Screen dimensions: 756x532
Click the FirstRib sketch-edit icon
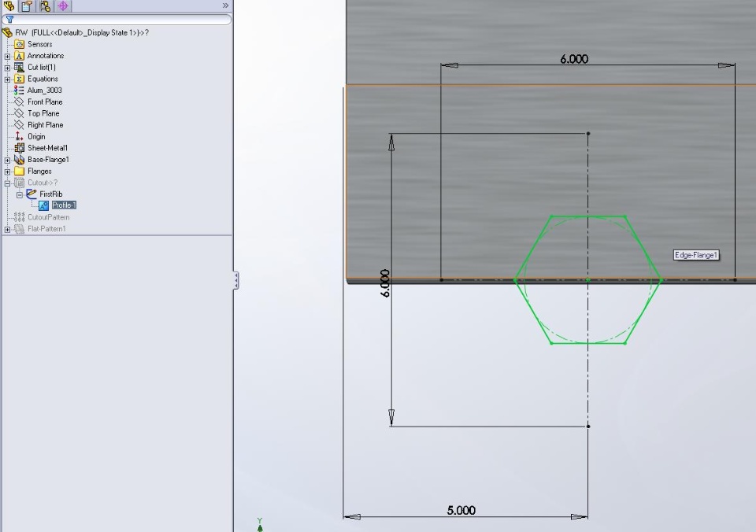(31, 194)
